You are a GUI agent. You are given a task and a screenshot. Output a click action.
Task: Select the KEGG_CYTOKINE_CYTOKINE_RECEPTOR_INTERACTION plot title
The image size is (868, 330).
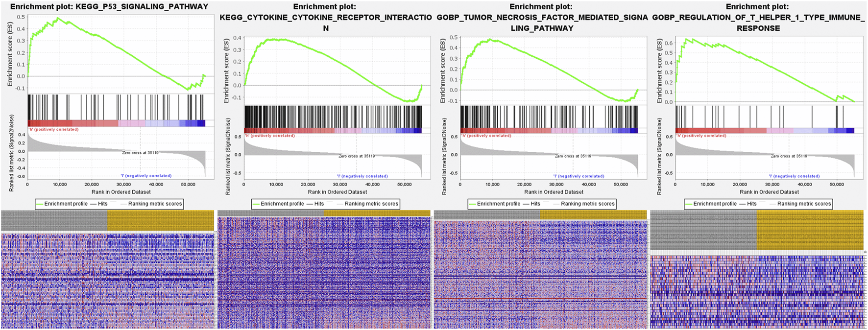click(325, 18)
